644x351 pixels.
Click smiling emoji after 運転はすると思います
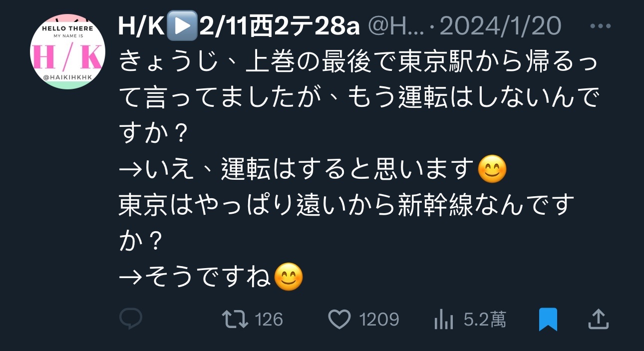click(x=492, y=170)
